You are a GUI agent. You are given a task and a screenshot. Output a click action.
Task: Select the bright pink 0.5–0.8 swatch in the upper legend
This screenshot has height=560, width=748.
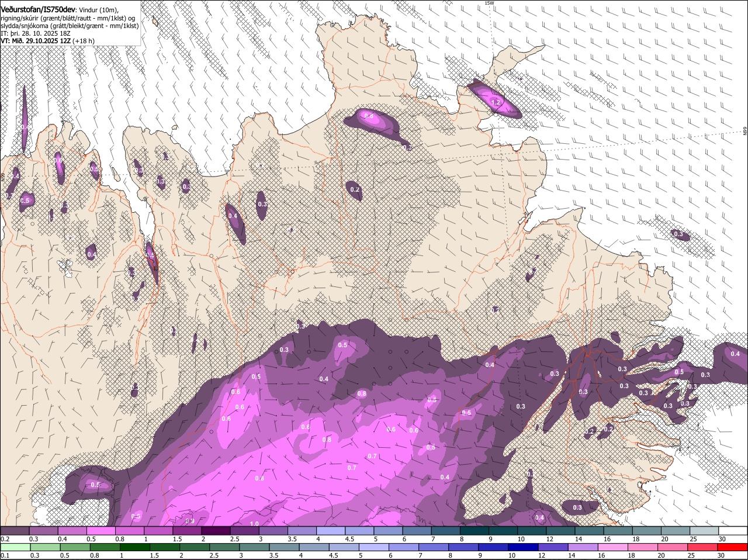click(101, 530)
